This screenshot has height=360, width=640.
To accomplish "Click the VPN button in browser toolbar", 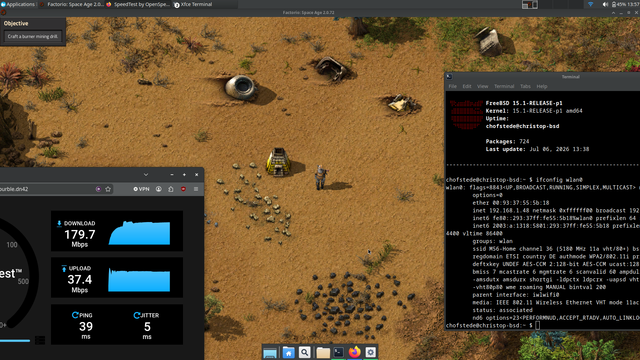I will pos(142,189).
